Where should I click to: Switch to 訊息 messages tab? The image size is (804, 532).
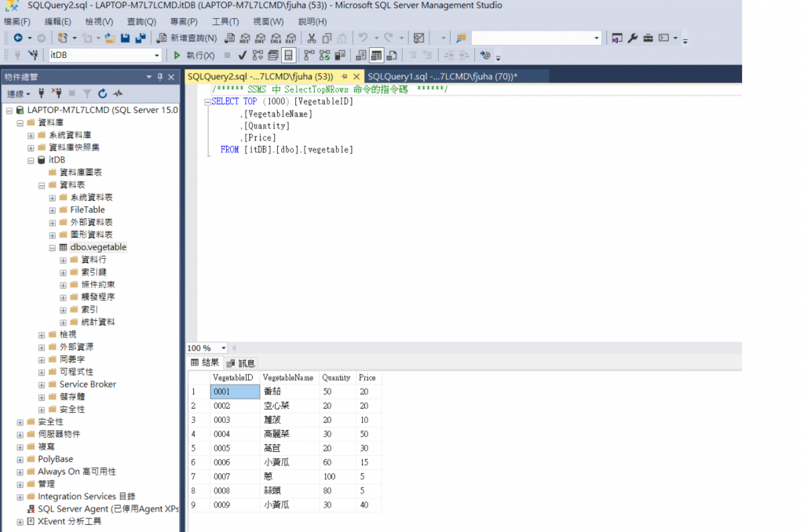[x=240, y=363]
